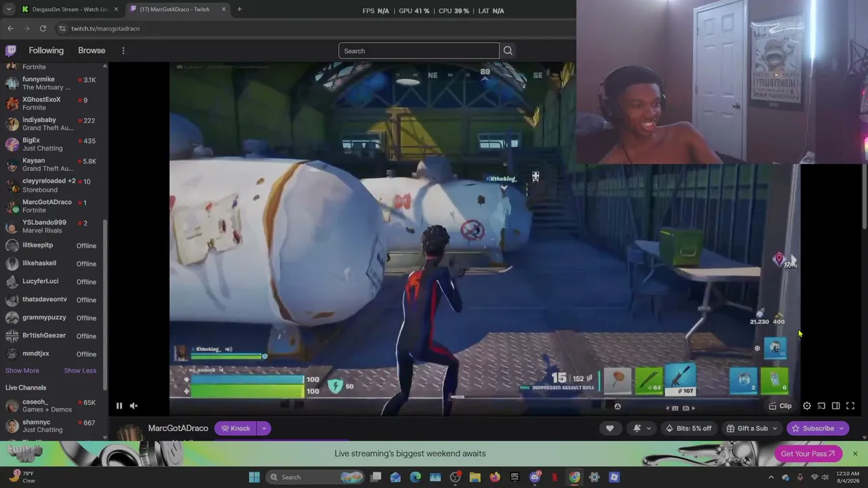This screenshot has width=868, height=488.
Task: Open funnymike channel in sidebar
Action: 53,83
